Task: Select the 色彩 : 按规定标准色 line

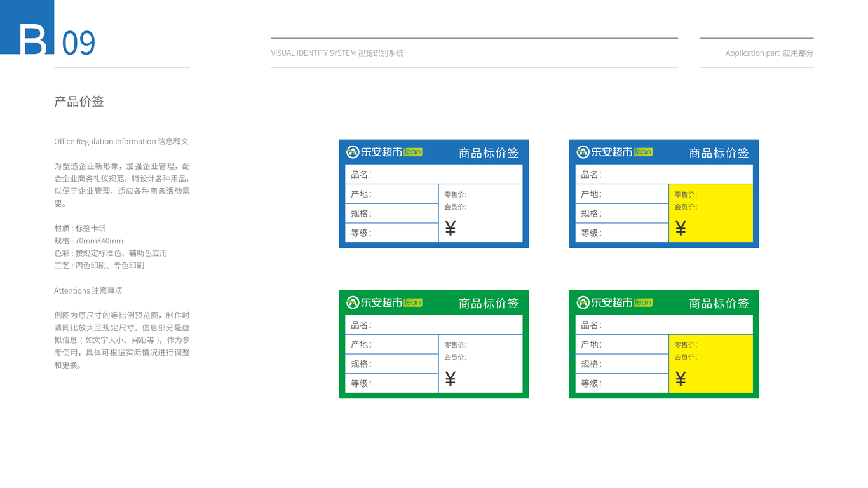Action: coord(111,253)
